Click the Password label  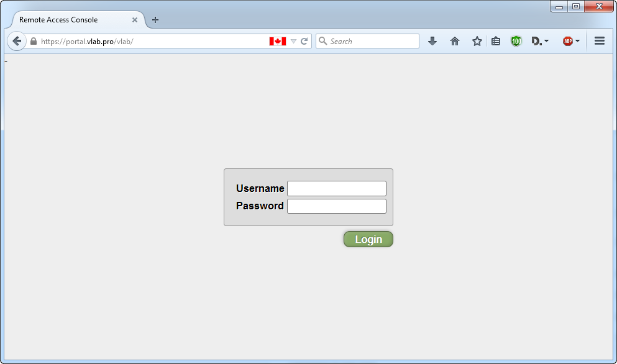pos(260,206)
